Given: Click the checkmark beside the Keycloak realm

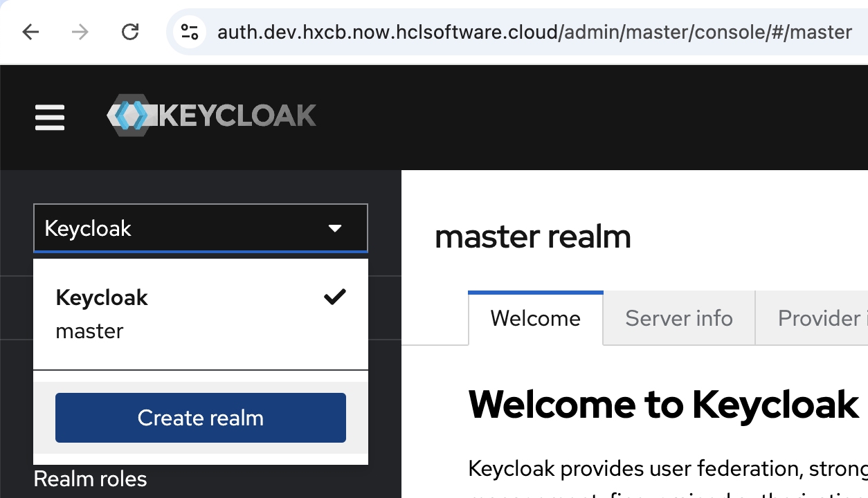Looking at the screenshot, I should tap(335, 297).
